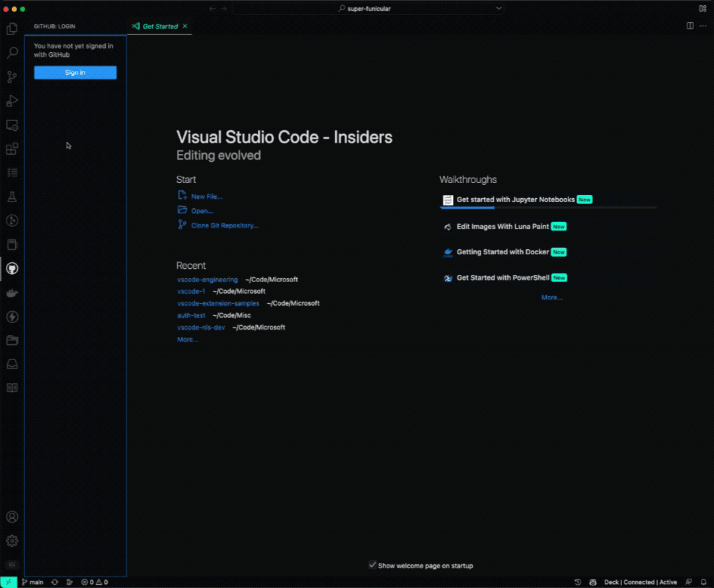The width and height of the screenshot is (714, 588).
Task: Click the main branch in status bar
Action: click(x=32, y=582)
